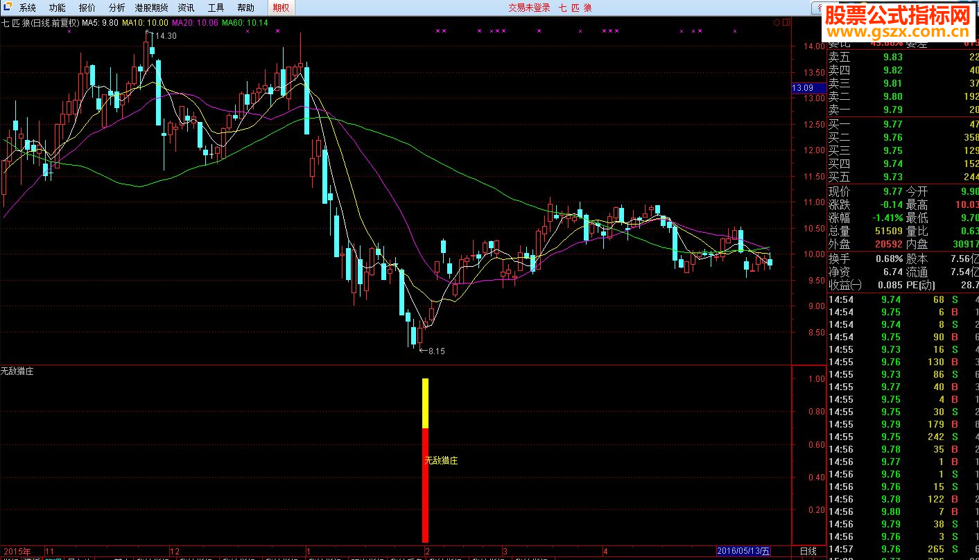The image size is (979, 560).
Task: Click the 内盘 value 30917
Action: pyautogui.click(x=965, y=245)
